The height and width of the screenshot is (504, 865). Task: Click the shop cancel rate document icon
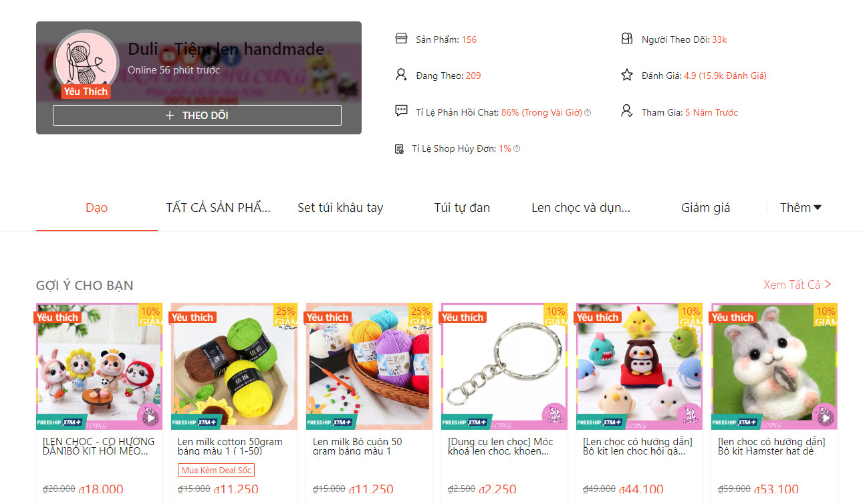click(x=399, y=149)
